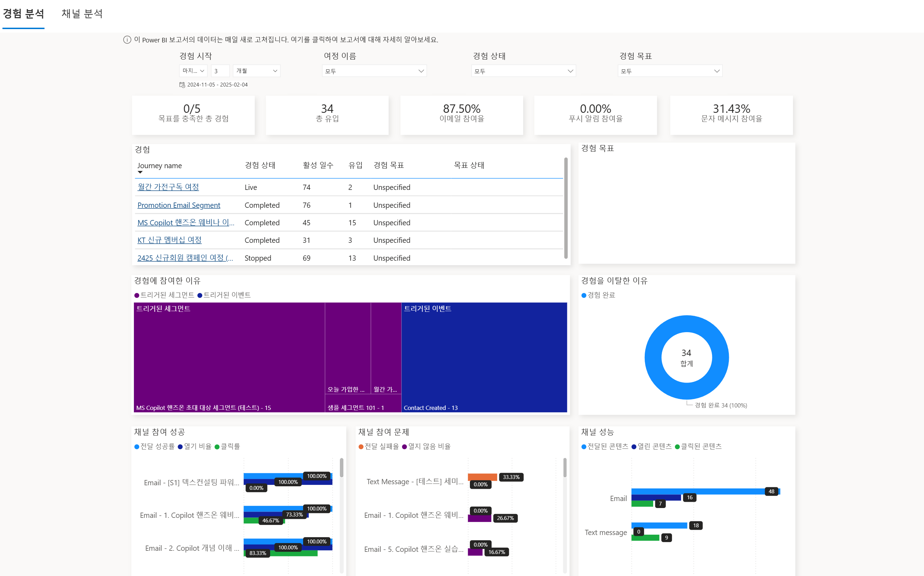Click the 트리거된 이벤트 blue legend dot

point(200,295)
